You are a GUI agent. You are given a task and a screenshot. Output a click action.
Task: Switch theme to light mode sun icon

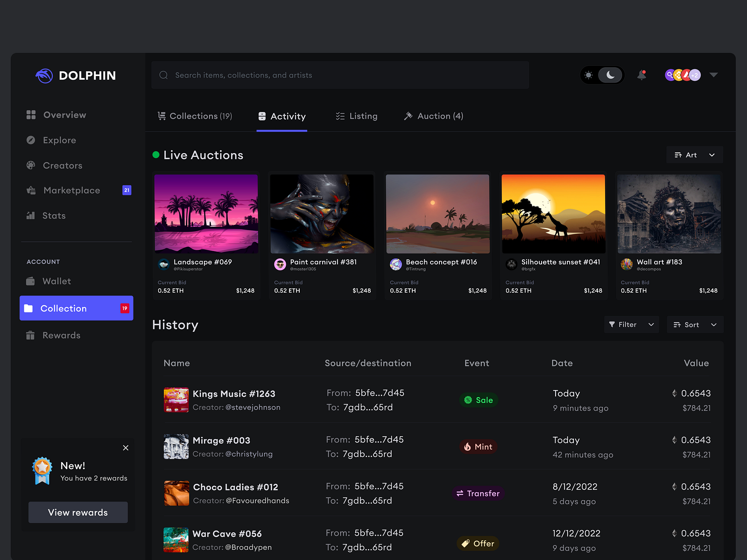(589, 75)
